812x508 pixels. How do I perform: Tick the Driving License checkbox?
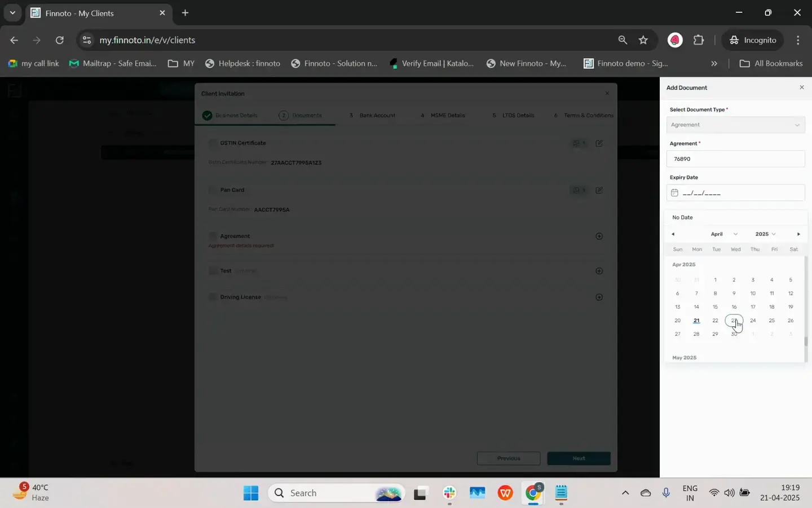[213, 297]
